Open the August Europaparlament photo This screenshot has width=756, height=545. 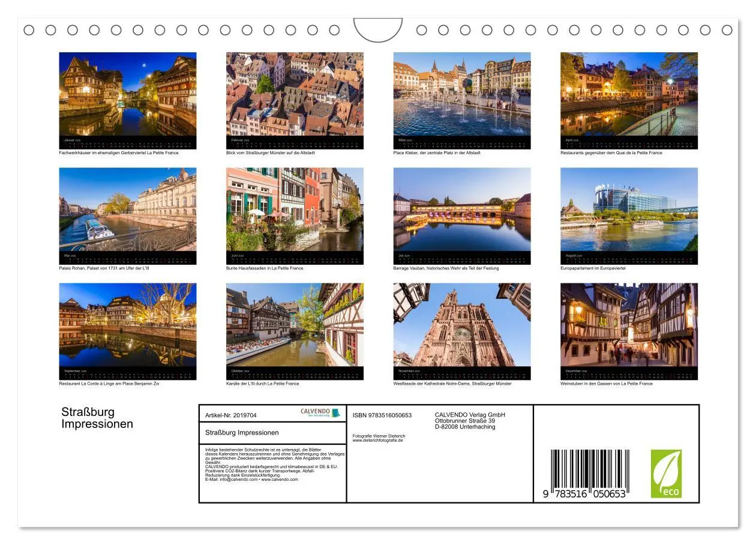(629, 209)
